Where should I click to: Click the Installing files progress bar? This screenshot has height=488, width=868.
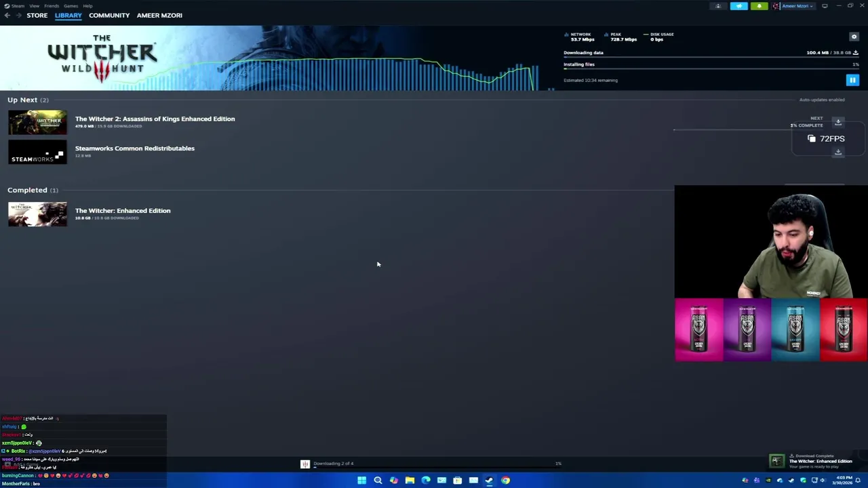tap(711, 69)
